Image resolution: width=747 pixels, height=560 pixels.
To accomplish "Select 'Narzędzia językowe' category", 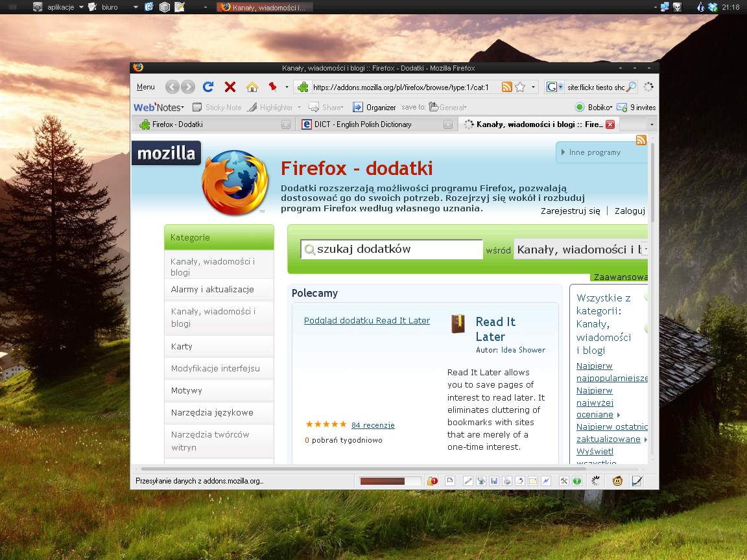I will click(x=219, y=412).
